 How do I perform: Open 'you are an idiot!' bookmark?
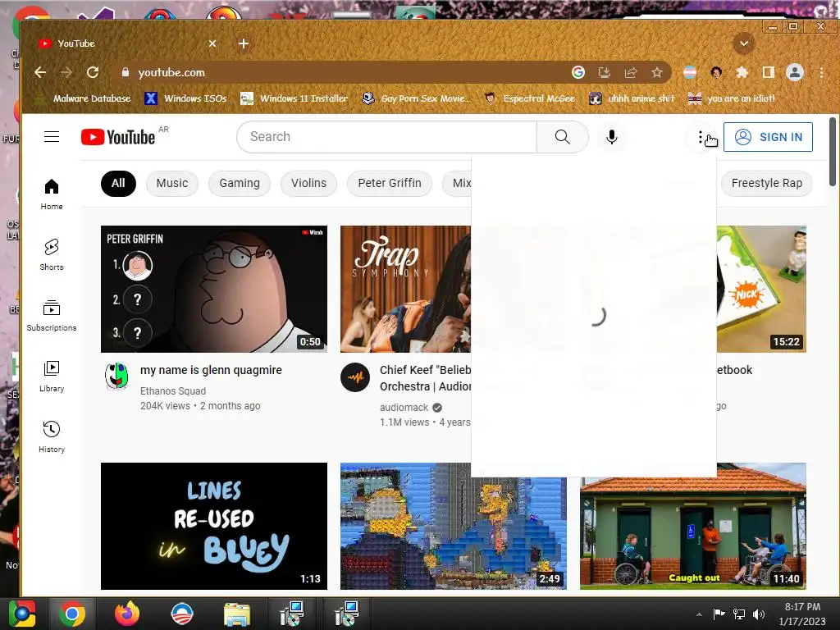[x=732, y=98]
